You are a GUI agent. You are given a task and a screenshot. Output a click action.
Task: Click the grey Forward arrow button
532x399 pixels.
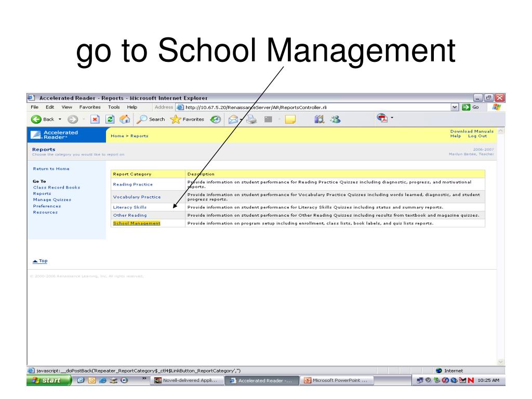[x=73, y=119]
